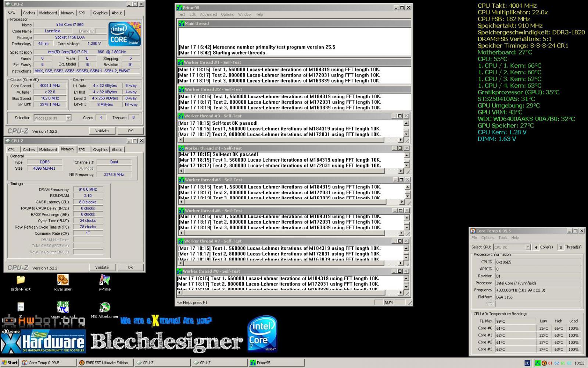Viewport: 588px width, 368px height.
Task: Open the Start menu
Action: pos(10,363)
